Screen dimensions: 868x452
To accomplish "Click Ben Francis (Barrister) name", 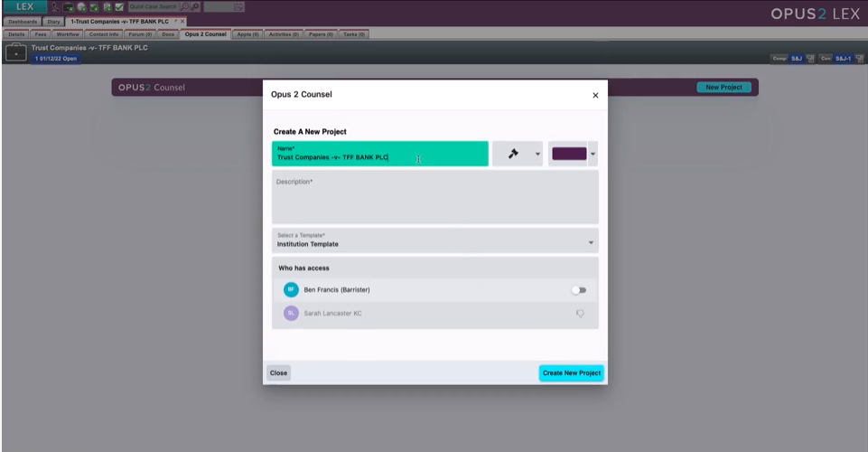I will click(337, 289).
